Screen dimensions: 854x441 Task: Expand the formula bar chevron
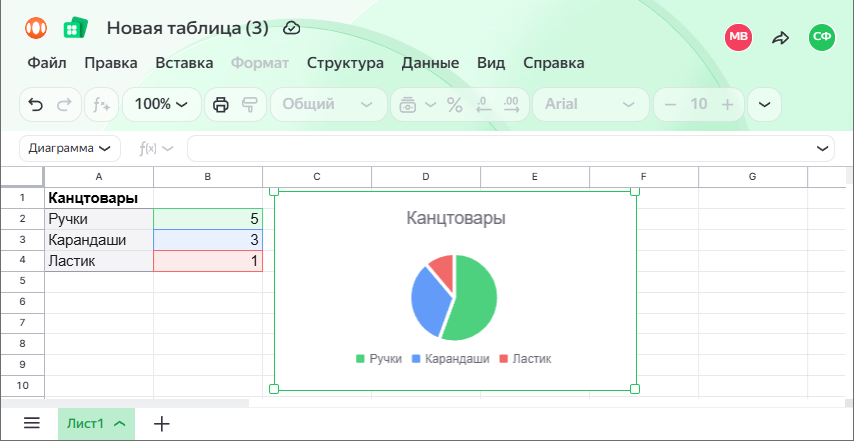point(822,149)
